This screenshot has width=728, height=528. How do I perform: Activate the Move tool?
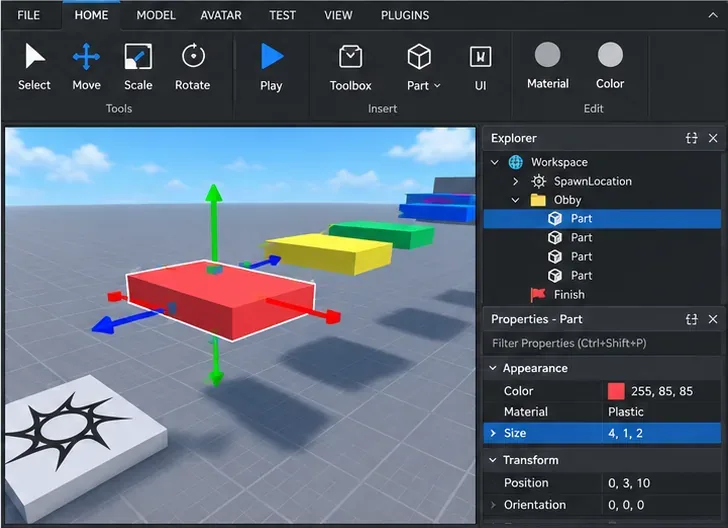[x=86, y=67]
